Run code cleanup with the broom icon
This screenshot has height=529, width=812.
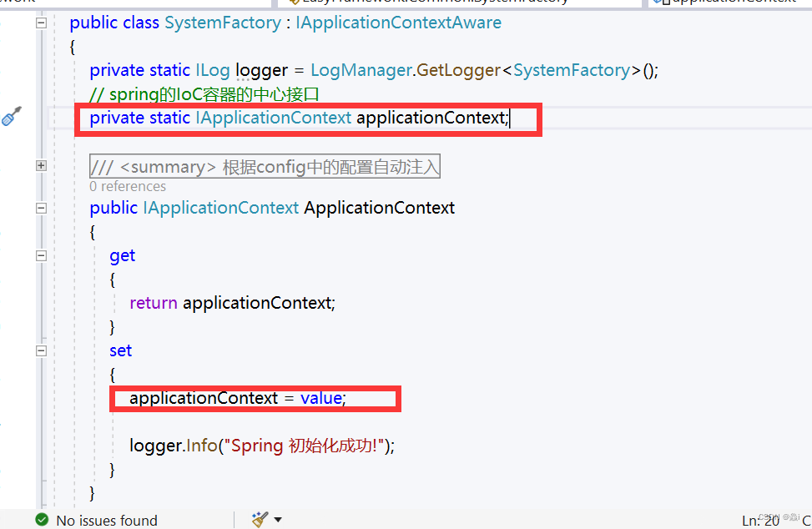(260, 520)
